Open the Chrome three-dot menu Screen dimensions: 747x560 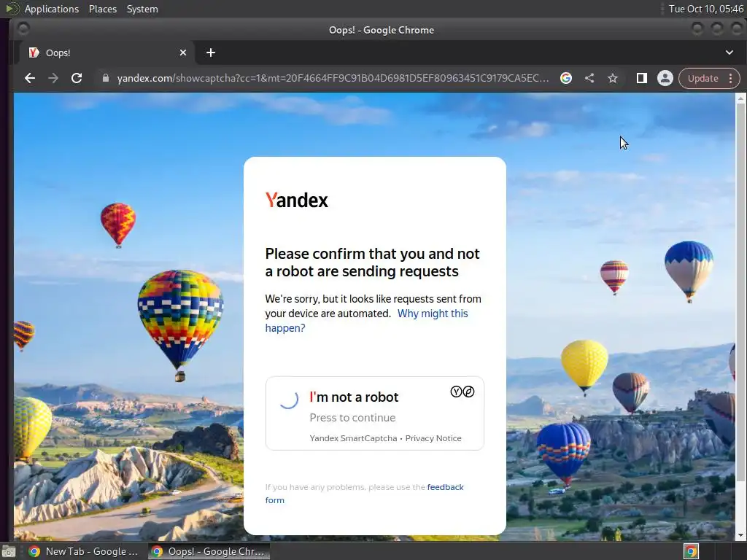tap(731, 78)
